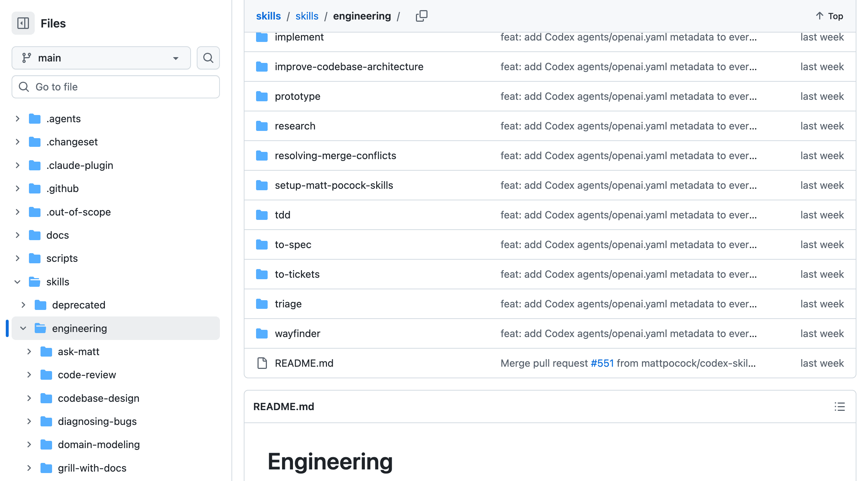Open the resolving-merge-conflicts folder

(x=335, y=156)
